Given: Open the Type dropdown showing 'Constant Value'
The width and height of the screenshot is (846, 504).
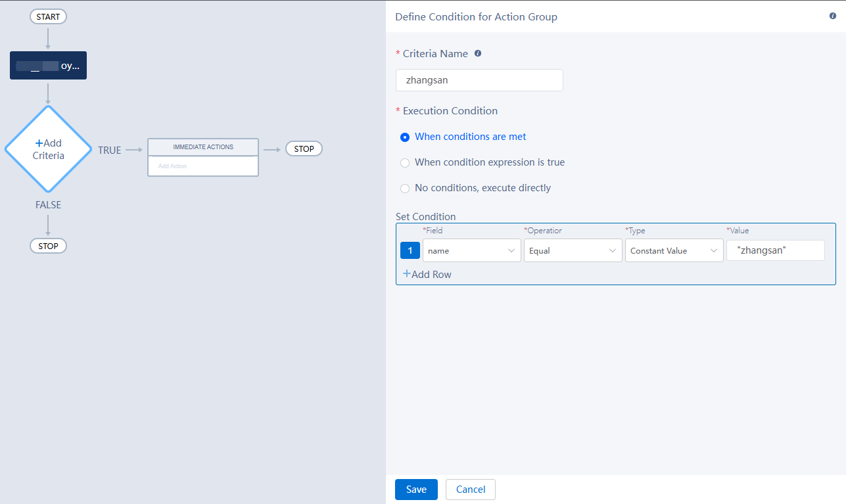Looking at the screenshot, I should (674, 250).
